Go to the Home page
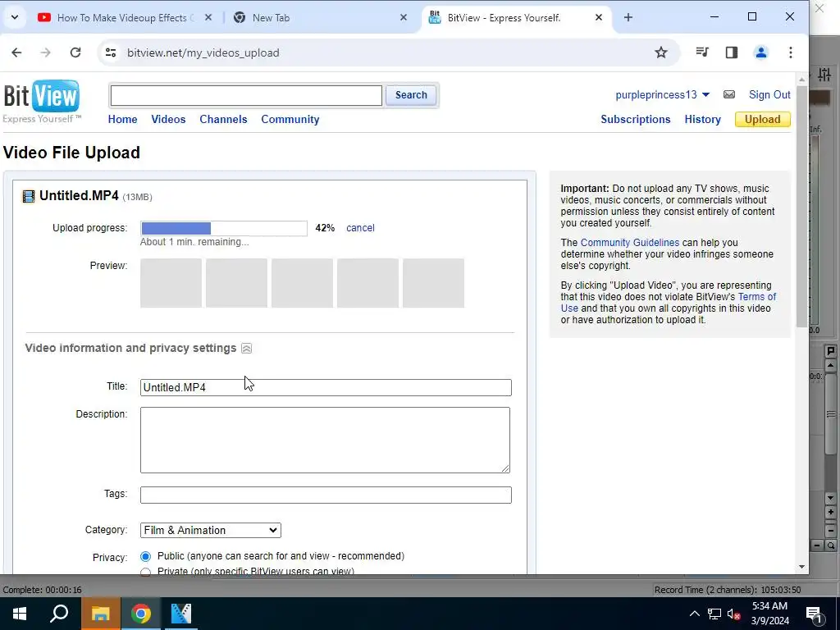 [x=123, y=120]
